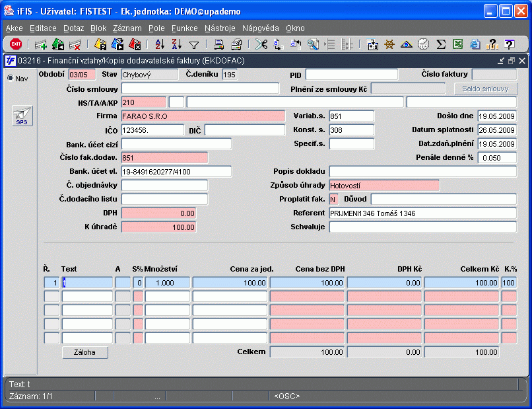This screenshot has height=409, width=532.
Task: Click the Způsob úhrady field showing Hotovostí
Action: tap(384, 186)
